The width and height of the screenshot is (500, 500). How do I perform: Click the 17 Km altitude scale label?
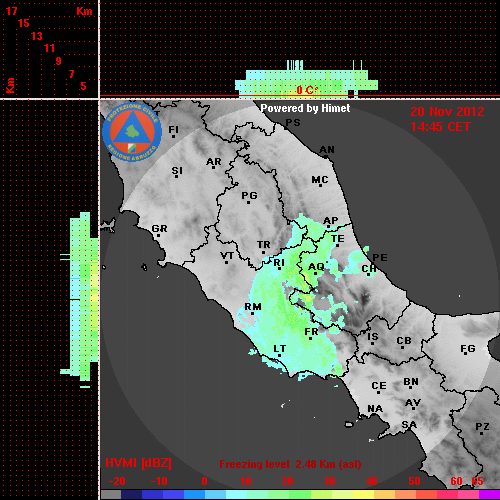pos(11,11)
